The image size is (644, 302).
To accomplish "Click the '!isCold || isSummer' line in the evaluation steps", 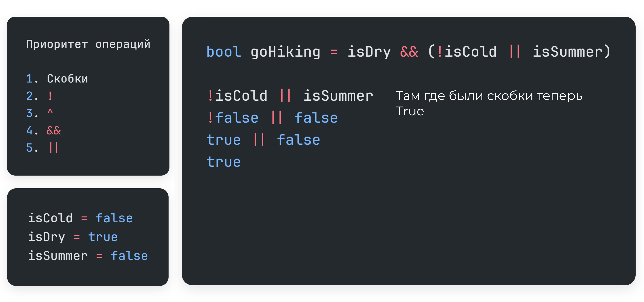I will [290, 96].
